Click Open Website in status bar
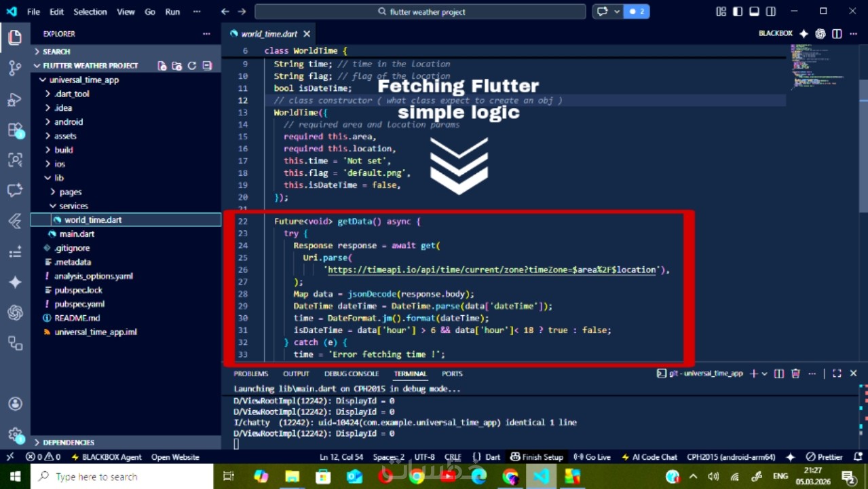Screen dimensions: 868x489 175,457
